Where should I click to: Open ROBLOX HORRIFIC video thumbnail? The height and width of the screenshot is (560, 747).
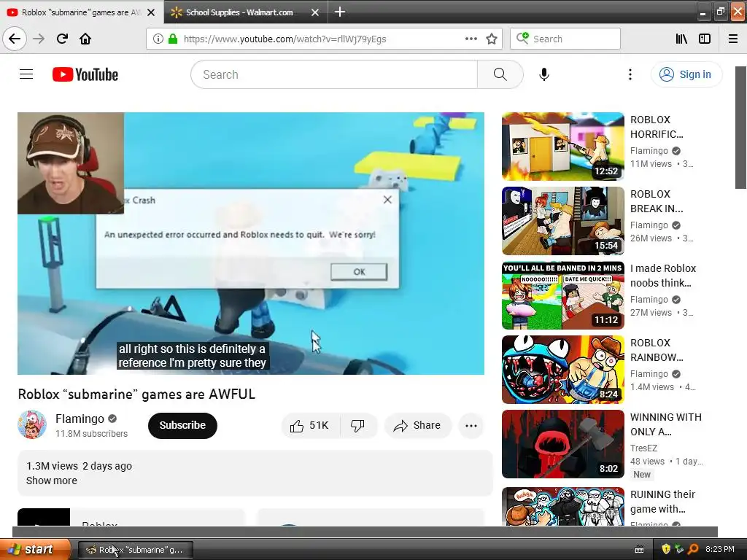[x=562, y=146]
